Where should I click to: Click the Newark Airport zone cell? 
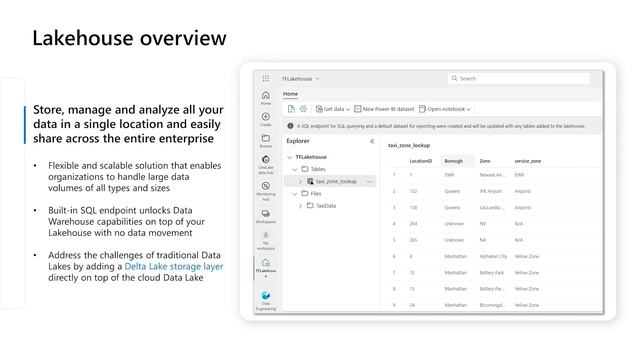(493, 175)
